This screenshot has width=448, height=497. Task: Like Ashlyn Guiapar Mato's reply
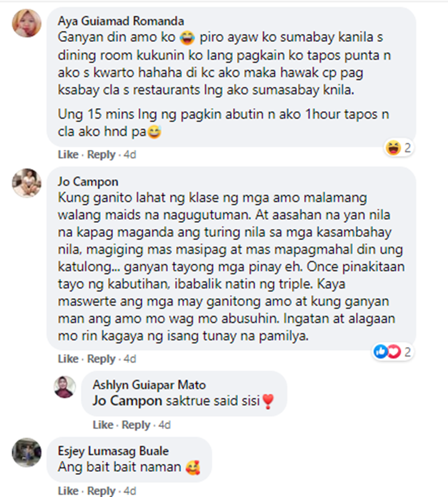click(103, 425)
